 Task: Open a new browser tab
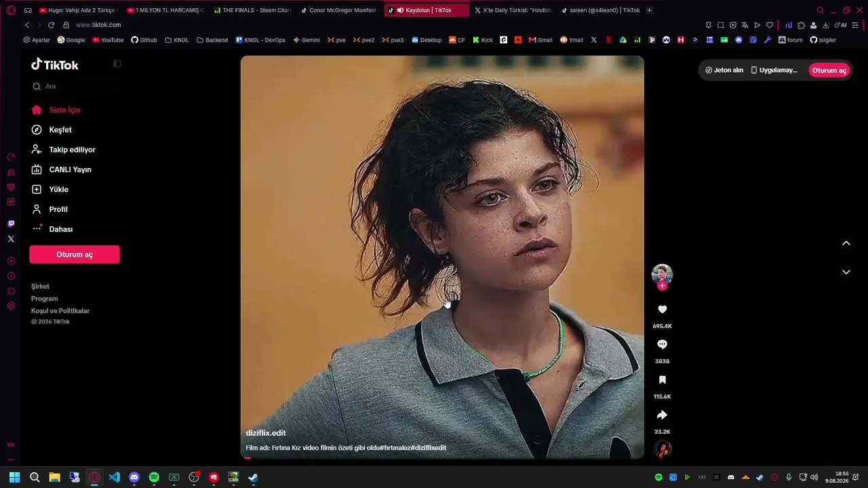[649, 10]
